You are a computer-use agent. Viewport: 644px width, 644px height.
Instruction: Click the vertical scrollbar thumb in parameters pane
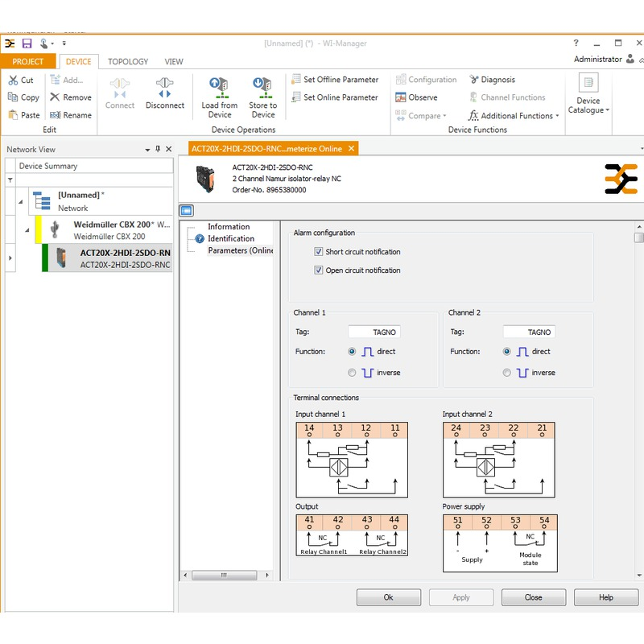(x=638, y=237)
